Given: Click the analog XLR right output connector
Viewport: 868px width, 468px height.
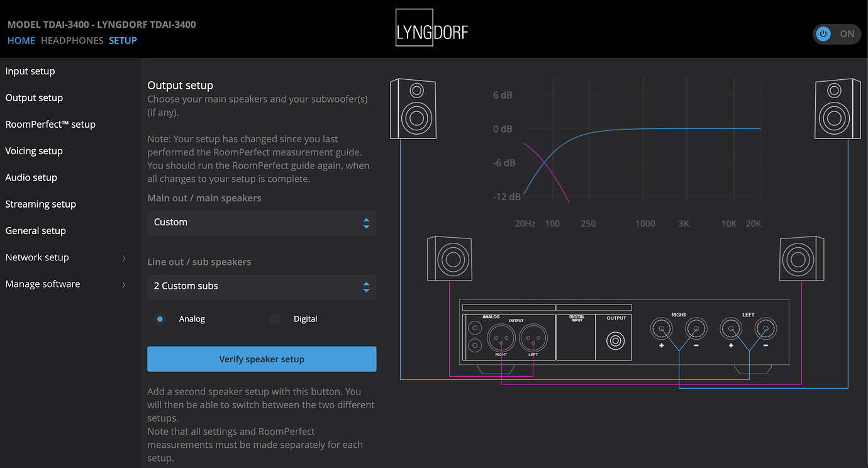Looking at the screenshot, I should tap(501, 339).
